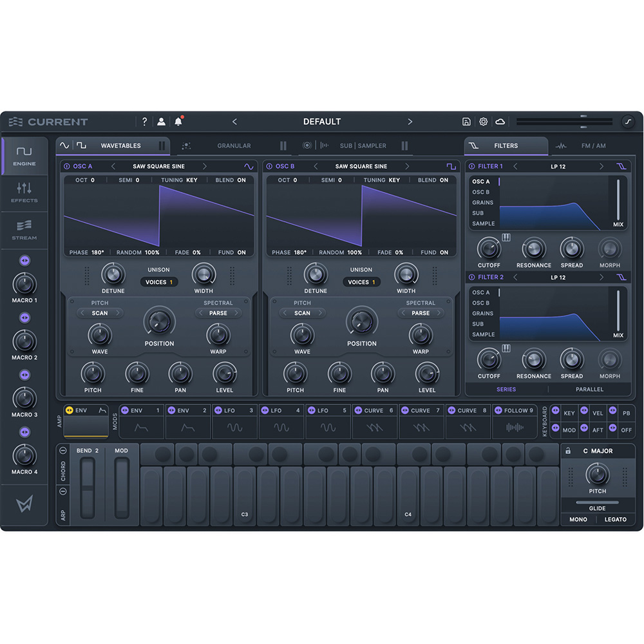Go to next preset with right arrow
The image size is (644, 644).
[410, 122]
